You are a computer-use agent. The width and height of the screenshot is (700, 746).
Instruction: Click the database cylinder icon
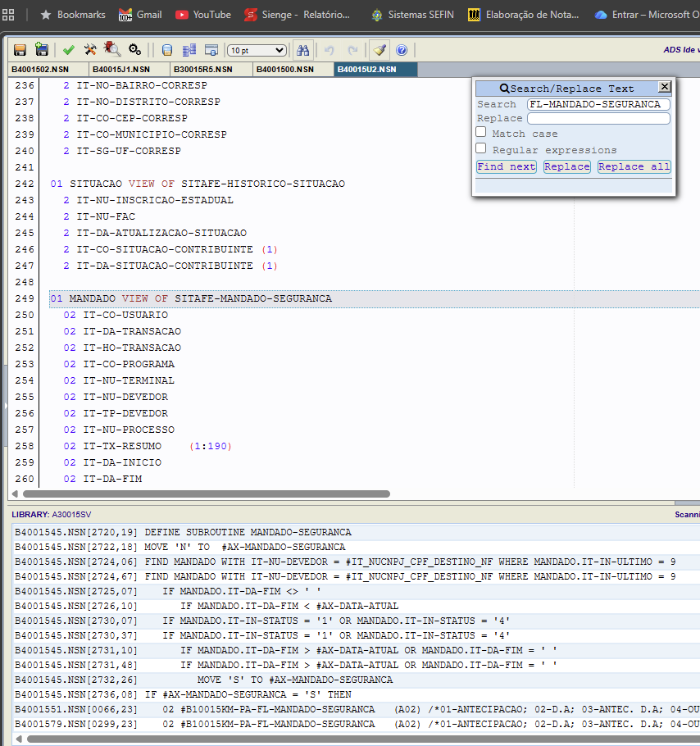pyautogui.click(x=167, y=50)
